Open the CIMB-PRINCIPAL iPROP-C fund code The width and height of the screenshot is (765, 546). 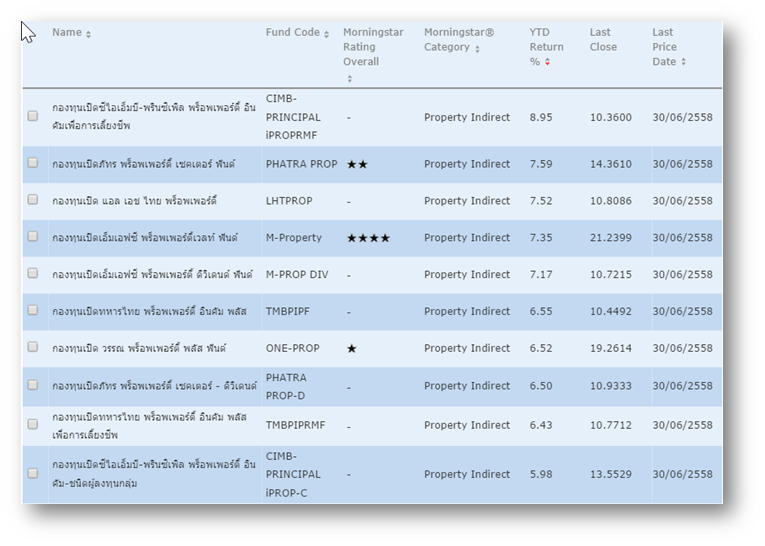pos(293,474)
